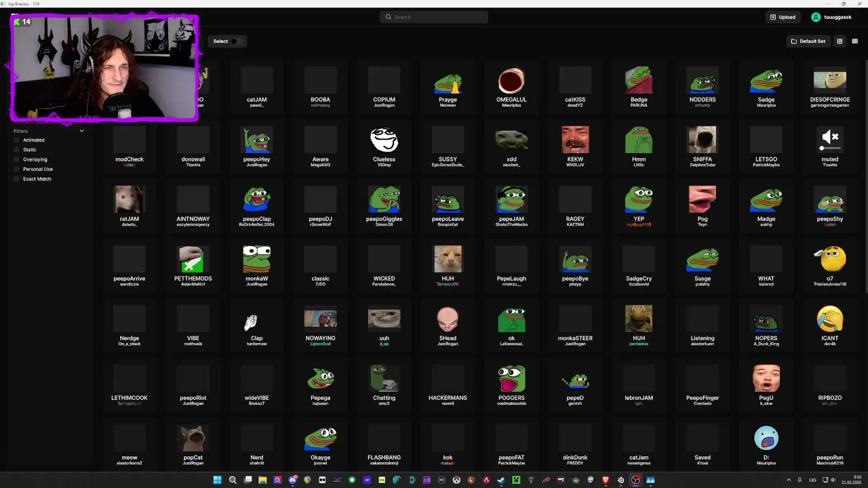Click the Upload button
Screen dimensions: 868x488
pyautogui.click(x=783, y=17)
